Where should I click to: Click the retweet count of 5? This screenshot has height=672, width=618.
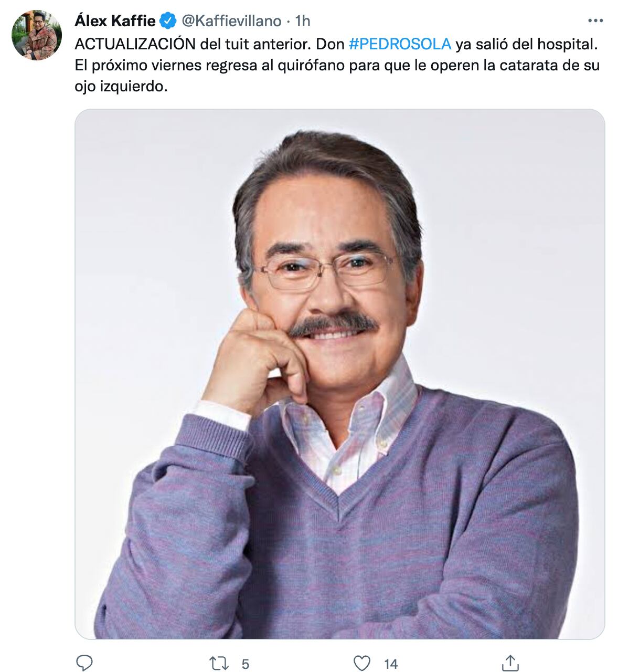click(x=245, y=664)
